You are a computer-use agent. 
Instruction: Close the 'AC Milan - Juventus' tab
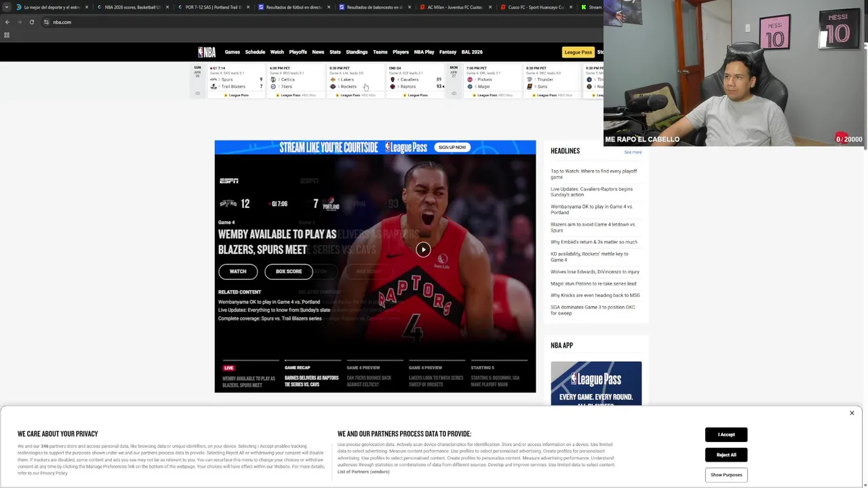[490, 7]
